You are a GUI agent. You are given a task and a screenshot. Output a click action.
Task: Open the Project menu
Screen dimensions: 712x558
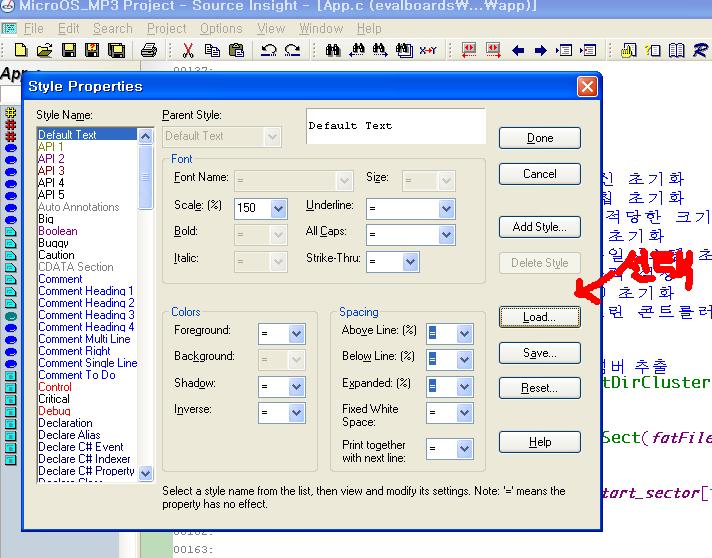[x=166, y=29]
